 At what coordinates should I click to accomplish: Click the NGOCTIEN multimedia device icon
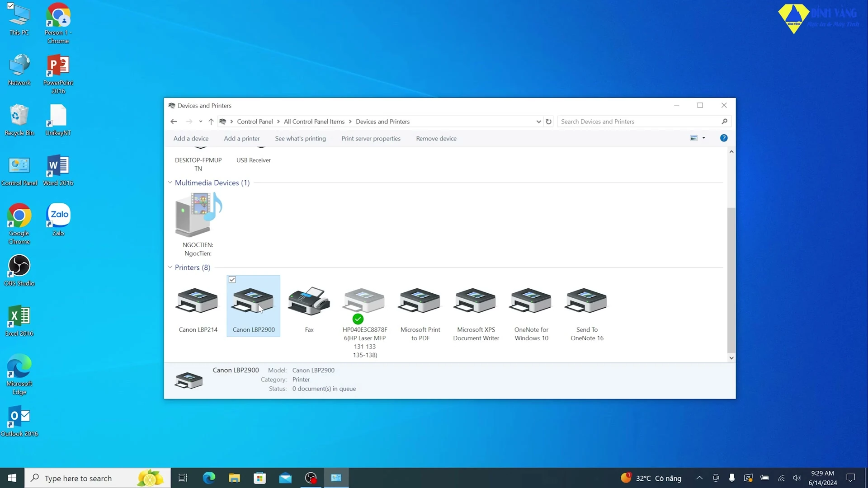click(x=198, y=216)
